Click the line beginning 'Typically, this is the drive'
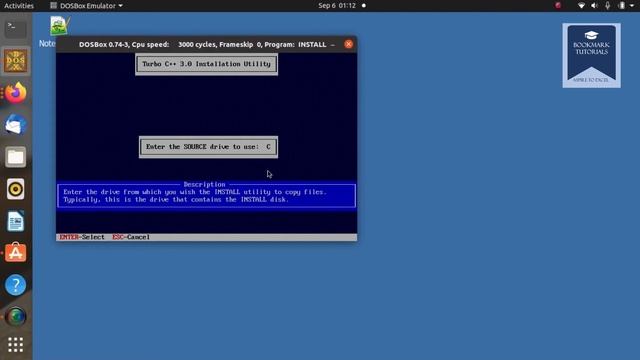Screen dimensions: 640x360 (x=176, y=200)
